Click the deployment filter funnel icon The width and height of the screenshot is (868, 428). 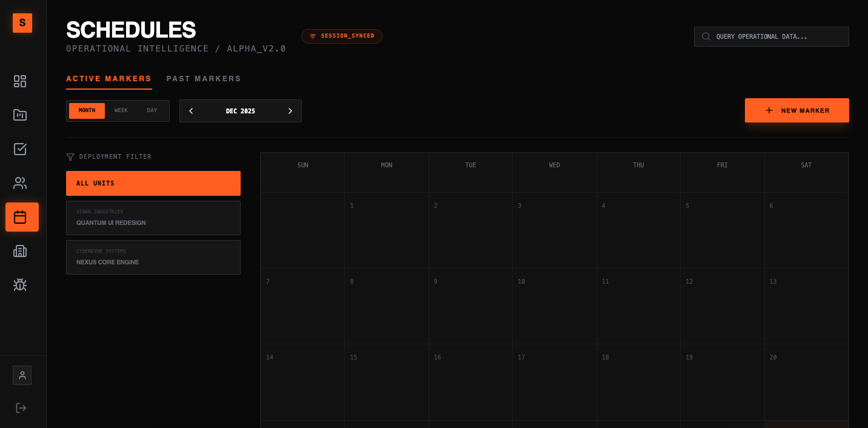click(70, 157)
